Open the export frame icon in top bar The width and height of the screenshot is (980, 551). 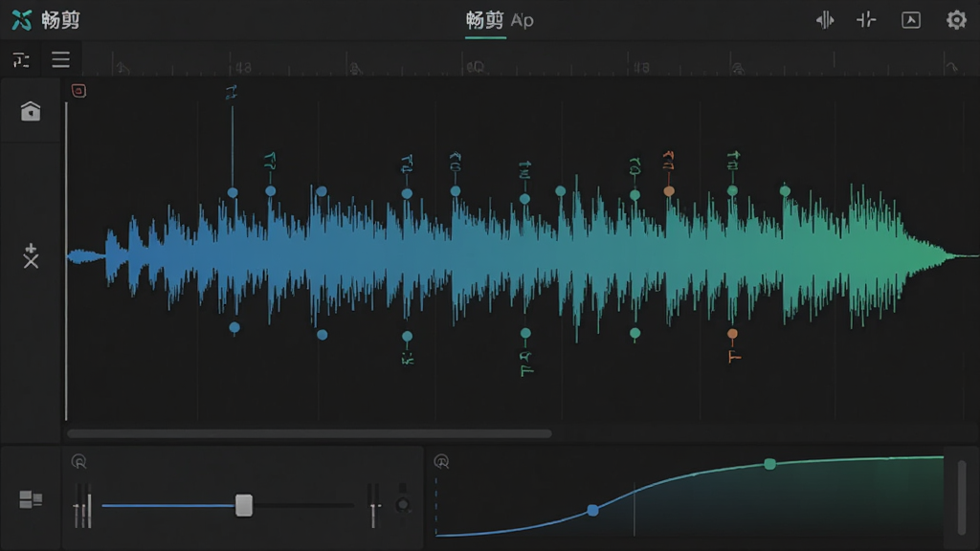coord(911,20)
